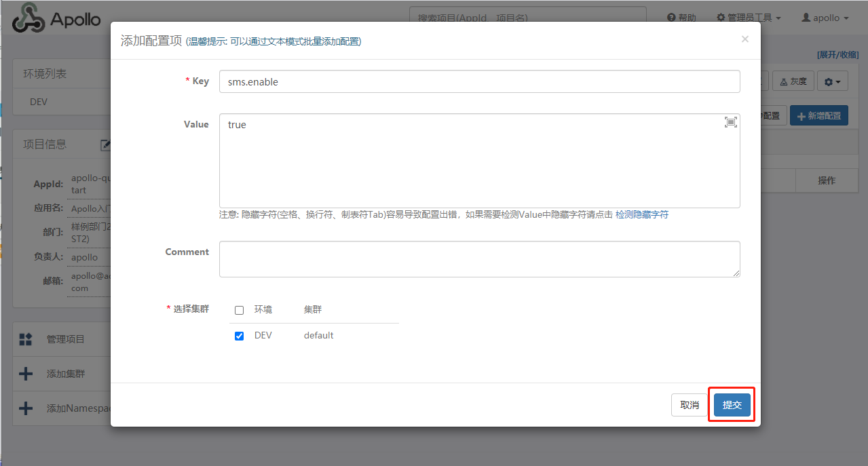Click the 灰度 grayscale release flask icon
Screen dimensions: 868x466
click(782, 80)
